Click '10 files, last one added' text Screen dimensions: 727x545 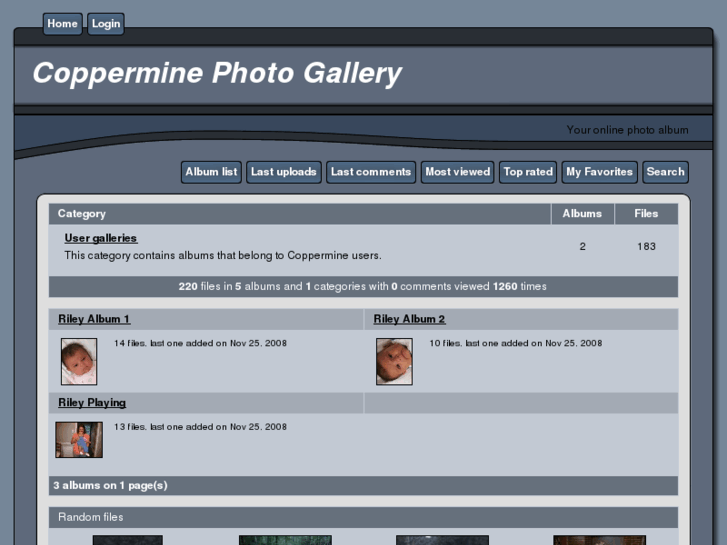tap(516, 343)
